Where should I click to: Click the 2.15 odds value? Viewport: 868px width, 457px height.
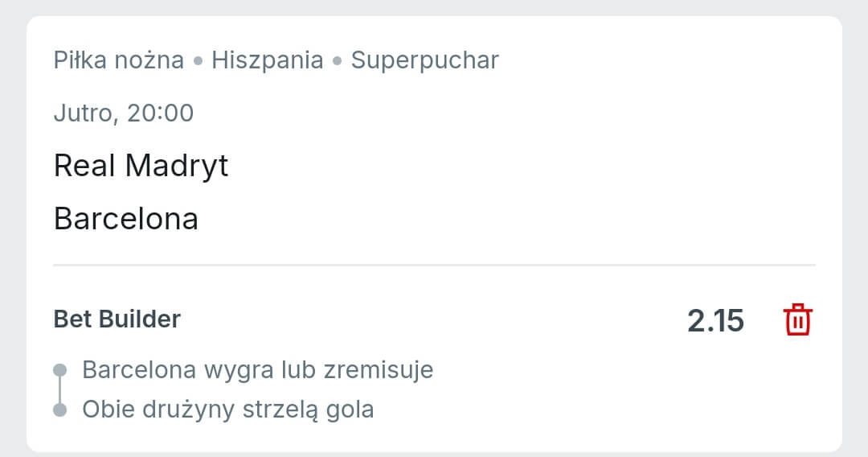tap(715, 321)
